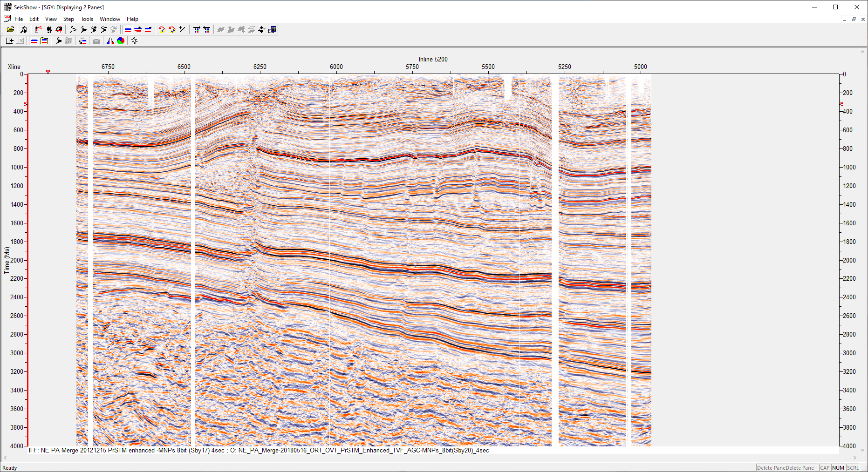Add a new pane with the plus icon
The image size is (868, 472).
coord(10,41)
